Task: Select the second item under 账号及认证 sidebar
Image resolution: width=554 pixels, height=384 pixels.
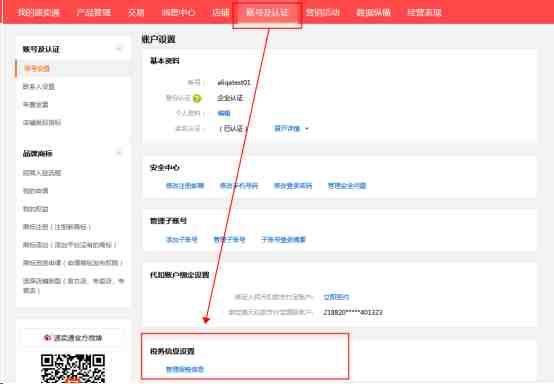Action: pos(39,87)
